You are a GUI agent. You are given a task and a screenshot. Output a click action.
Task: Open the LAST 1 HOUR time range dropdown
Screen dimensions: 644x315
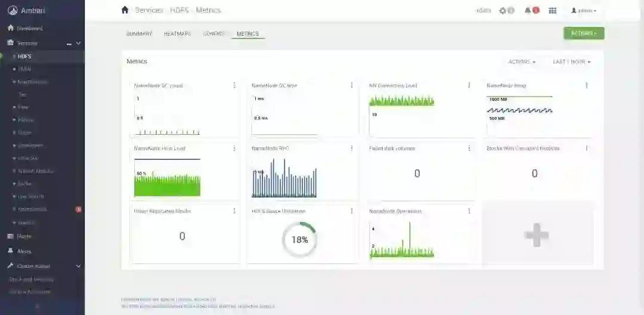point(572,62)
